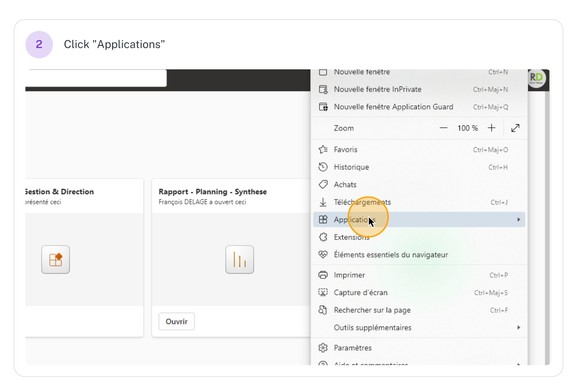The height and width of the screenshot is (392, 577).
Task: Increase zoom with the plus button
Action: coord(491,128)
